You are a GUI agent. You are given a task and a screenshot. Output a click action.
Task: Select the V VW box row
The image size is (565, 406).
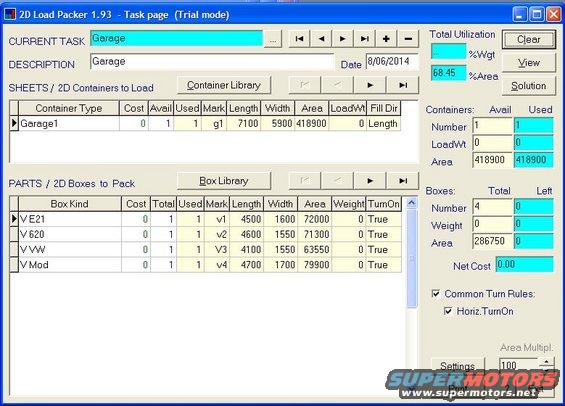point(206,249)
